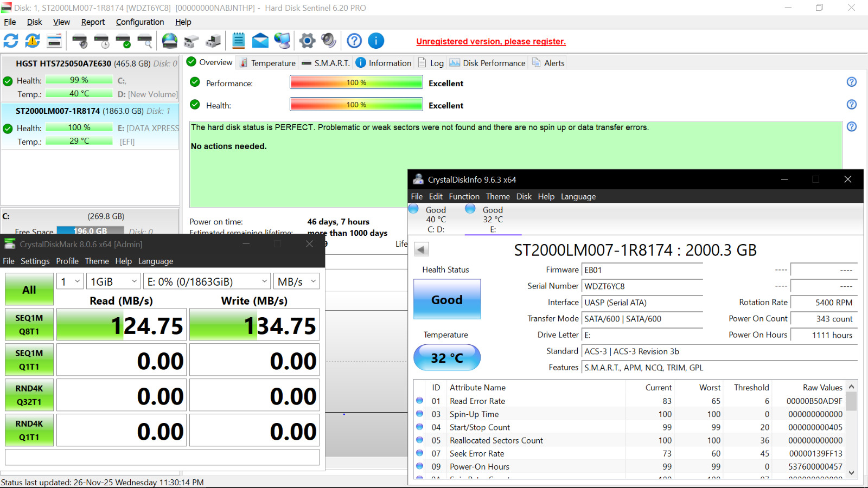Image resolution: width=868 pixels, height=488 pixels.
Task: Click the green All benchmark button
Action: [x=29, y=290]
